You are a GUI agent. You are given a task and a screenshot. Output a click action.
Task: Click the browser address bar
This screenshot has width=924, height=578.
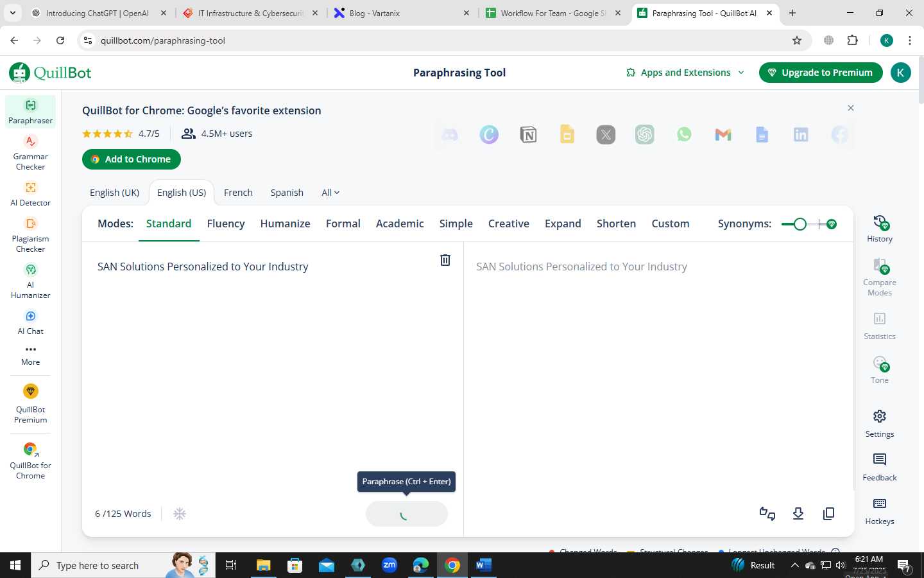point(443,40)
